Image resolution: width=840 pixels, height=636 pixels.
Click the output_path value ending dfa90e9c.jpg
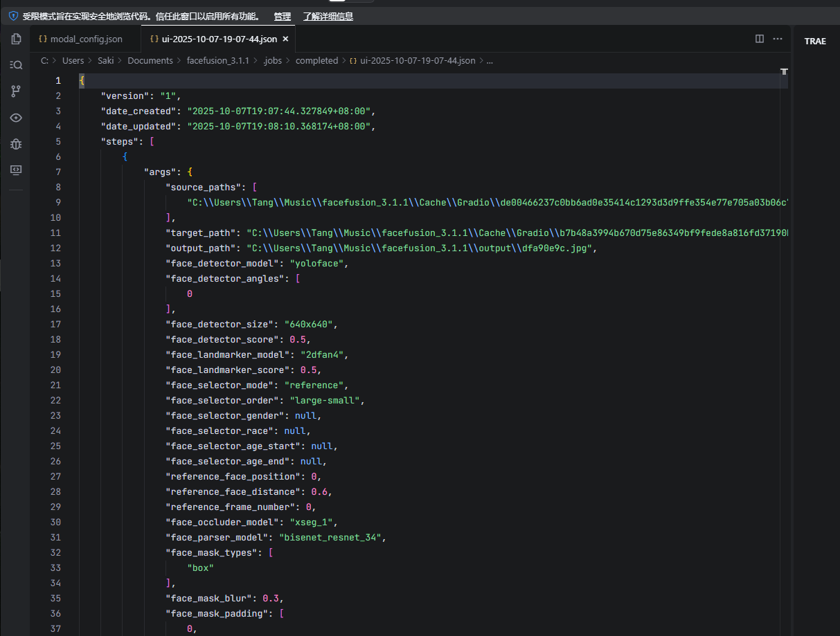click(x=420, y=248)
